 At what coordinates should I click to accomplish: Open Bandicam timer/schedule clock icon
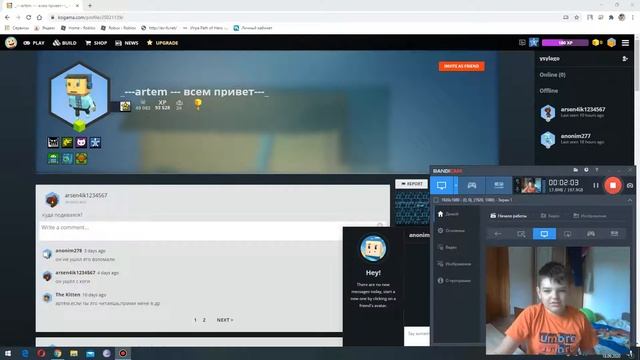coord(586,170)
